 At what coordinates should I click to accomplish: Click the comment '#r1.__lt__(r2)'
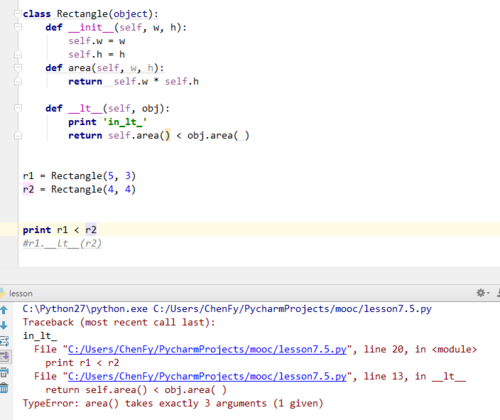(62, 244)
